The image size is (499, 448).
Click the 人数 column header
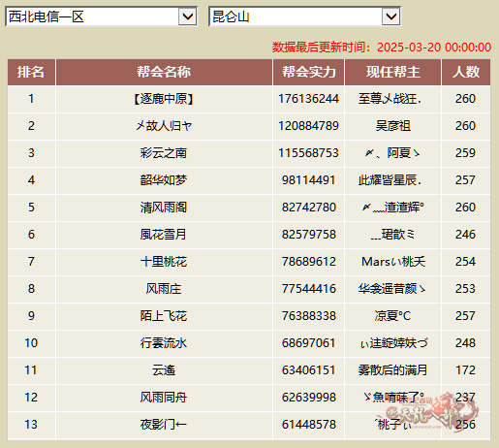click(x=466, y=72)
